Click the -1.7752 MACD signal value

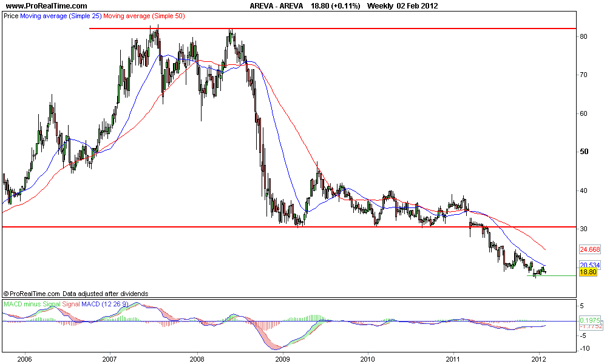590,326
